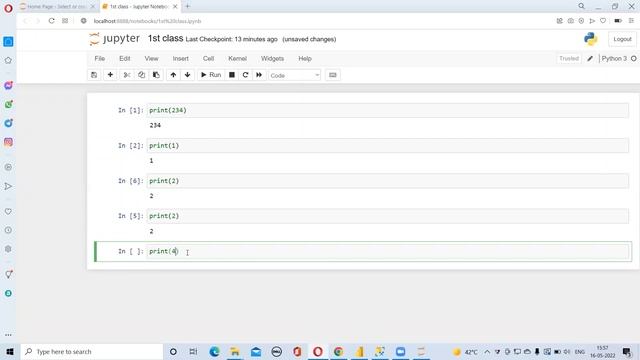
Task: Open the cell type Code dropdown
Action: (294, 76)
